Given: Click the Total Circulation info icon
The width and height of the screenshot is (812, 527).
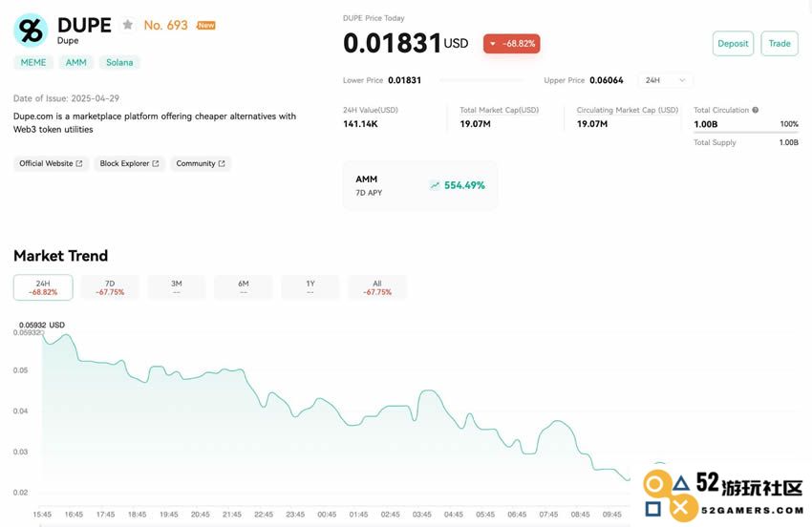Looking at the screenshot, I should [x=756, y=110].
